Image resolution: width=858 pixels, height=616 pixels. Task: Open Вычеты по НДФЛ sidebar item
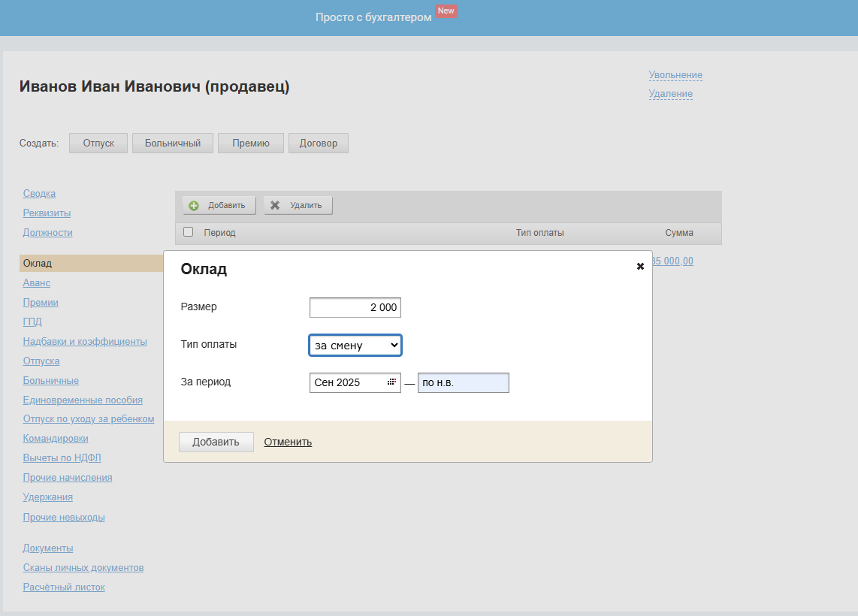click(62, 458)
